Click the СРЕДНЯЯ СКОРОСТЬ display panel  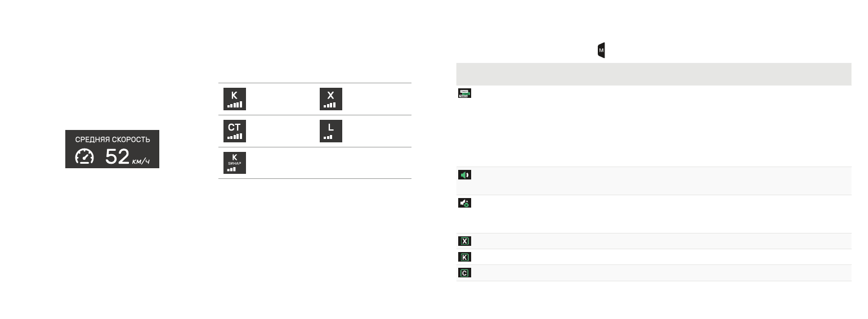tap(112, 149)
